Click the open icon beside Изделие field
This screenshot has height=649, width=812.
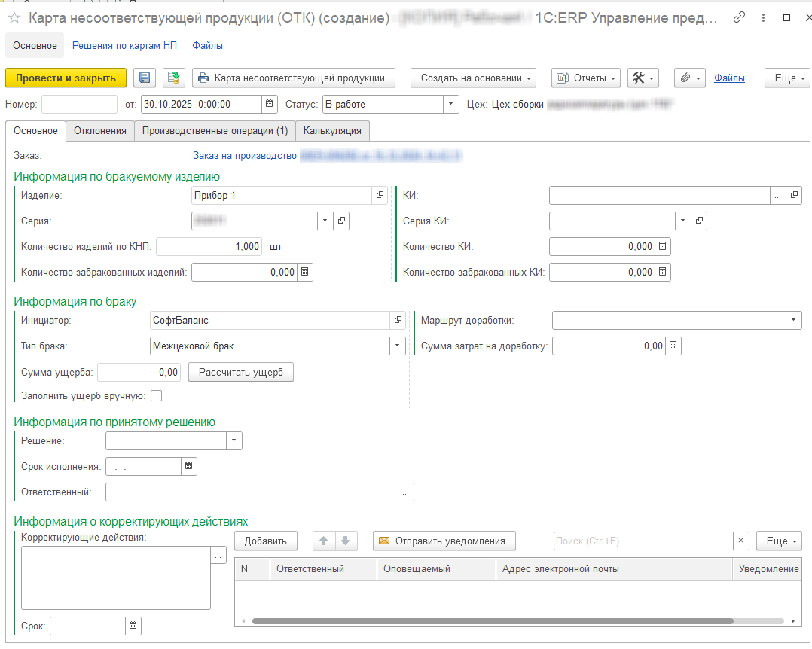click(x=380, y=196)
